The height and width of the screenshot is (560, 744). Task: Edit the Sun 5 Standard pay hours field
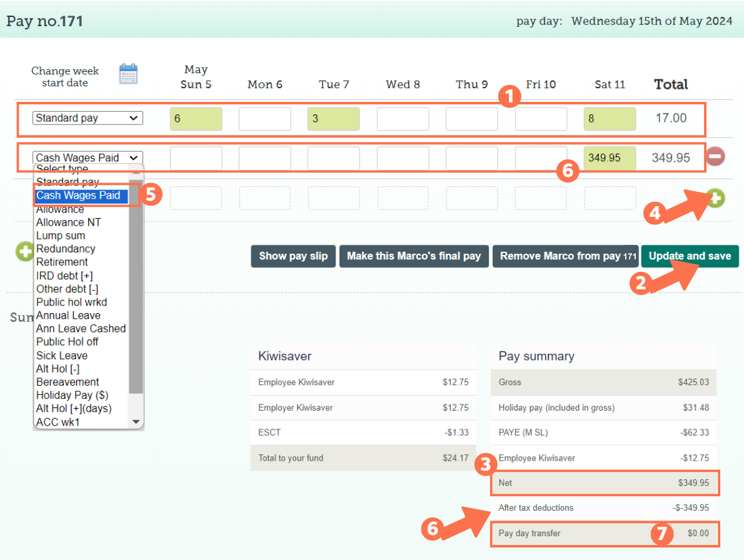tap(196, 117)
